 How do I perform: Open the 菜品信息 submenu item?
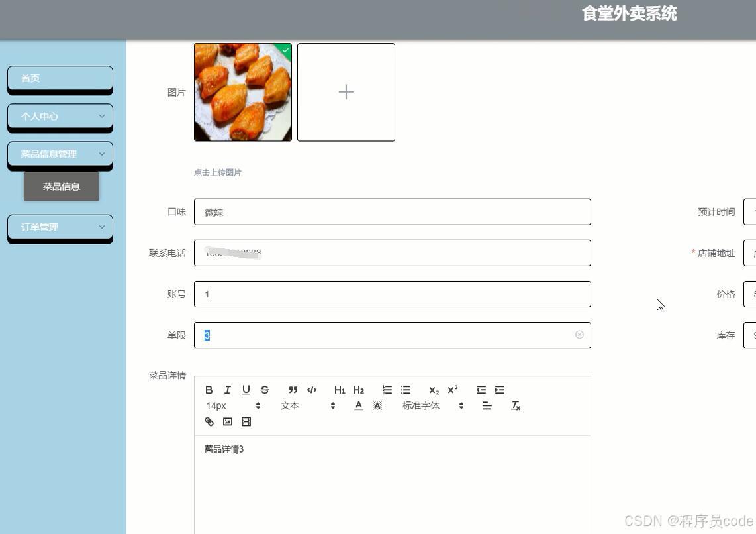point(61,187)
